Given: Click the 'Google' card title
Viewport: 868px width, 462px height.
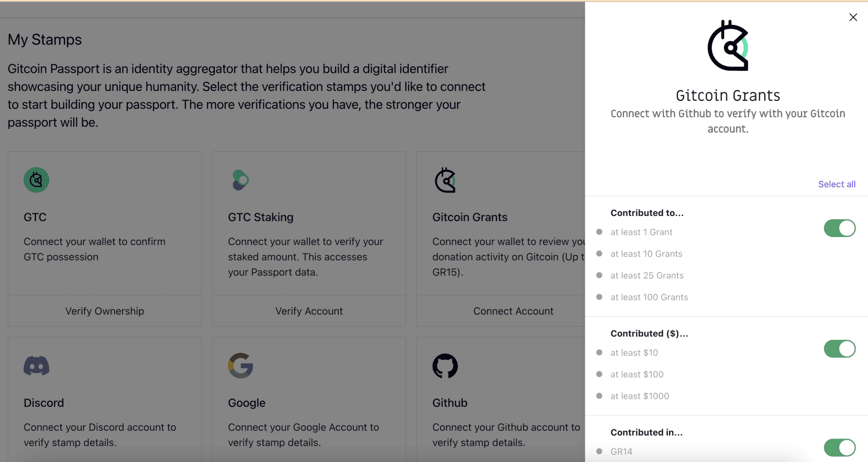Looking at the screenshot, I should pyautogui.click(x=247, y=403).
